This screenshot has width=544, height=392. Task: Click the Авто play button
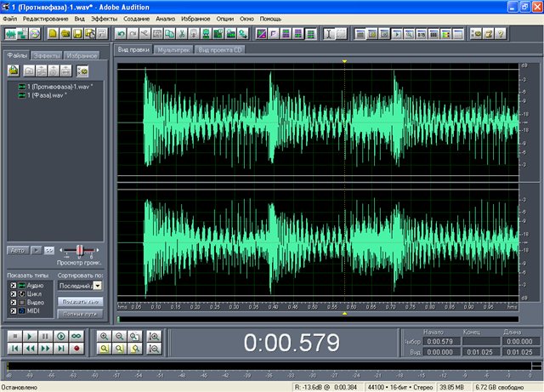[x=17, y=250]
